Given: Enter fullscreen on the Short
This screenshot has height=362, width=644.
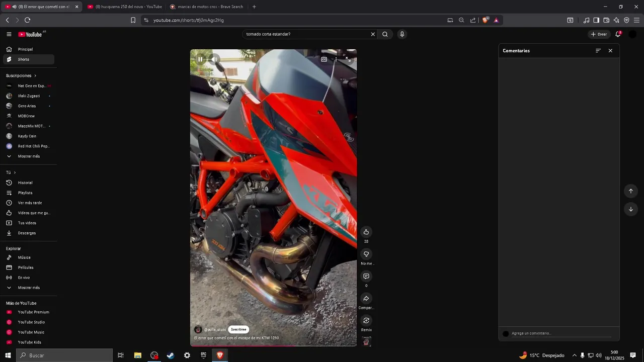Looking at the screenshot, I should tap(348, 59).
